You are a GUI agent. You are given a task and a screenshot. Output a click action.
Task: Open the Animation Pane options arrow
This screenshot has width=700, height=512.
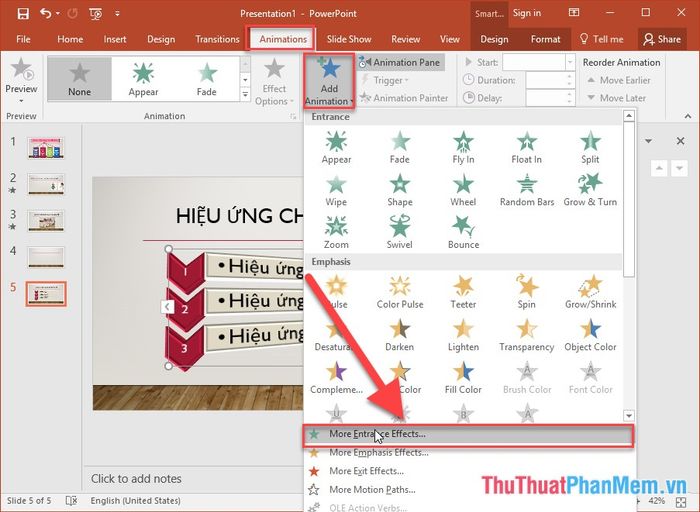tap(648, 141)
